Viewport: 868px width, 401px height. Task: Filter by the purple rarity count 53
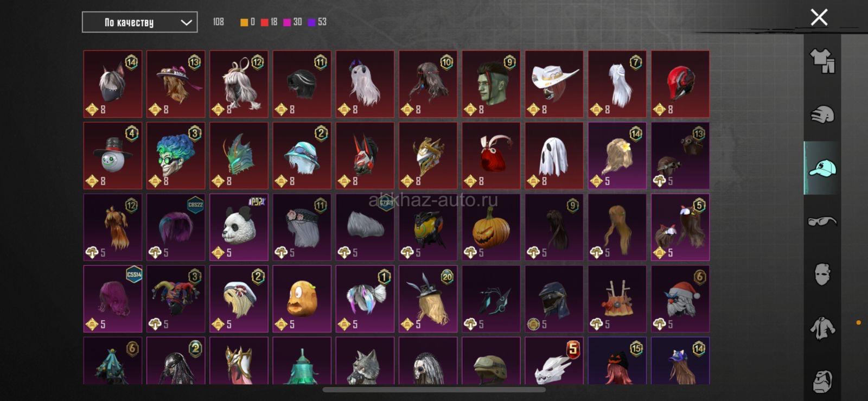tap(317, 22)
